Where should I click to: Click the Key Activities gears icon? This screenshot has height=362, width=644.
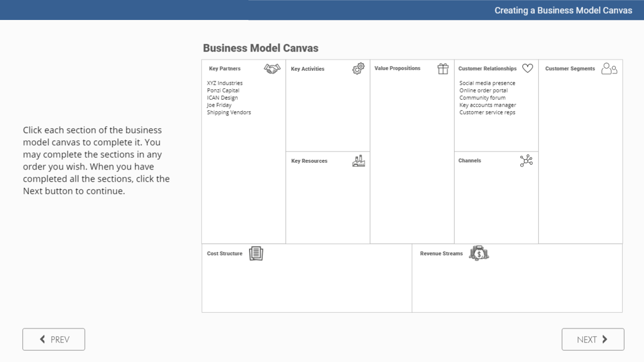pyautogui.click(x=358, y=69)
